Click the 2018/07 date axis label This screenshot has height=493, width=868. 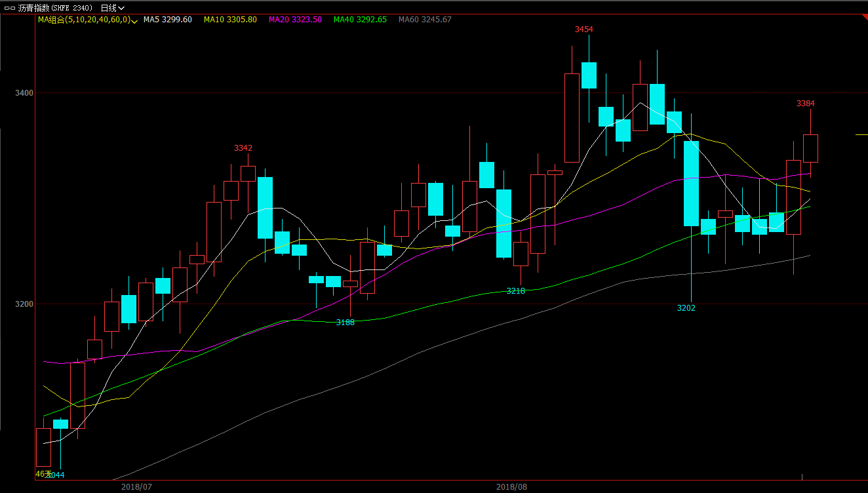pos(137,487)
